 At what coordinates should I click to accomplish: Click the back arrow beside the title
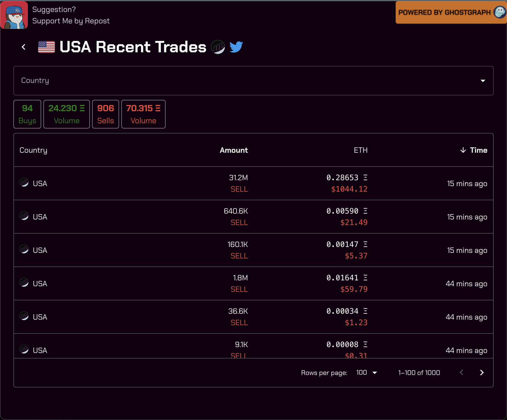pos(24,47)
